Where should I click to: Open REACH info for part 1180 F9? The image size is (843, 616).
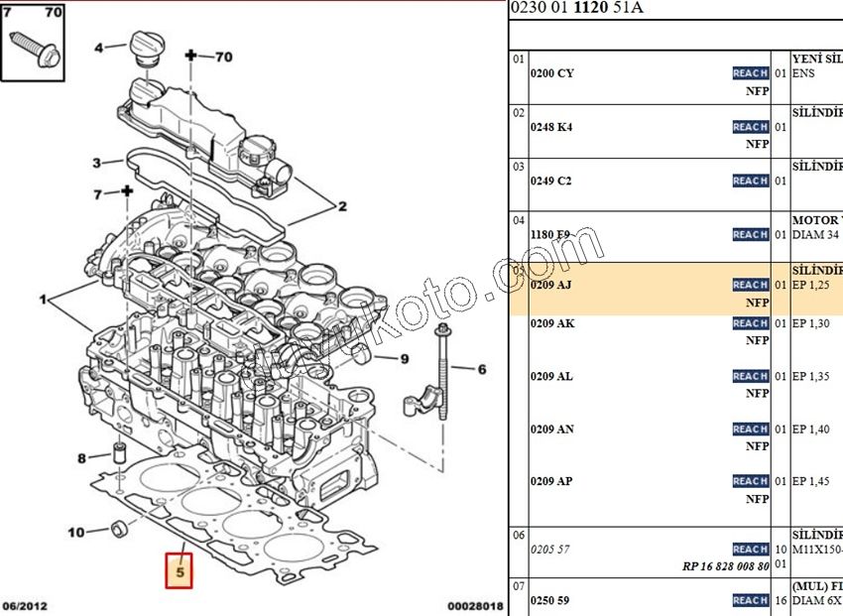point(749,235)
